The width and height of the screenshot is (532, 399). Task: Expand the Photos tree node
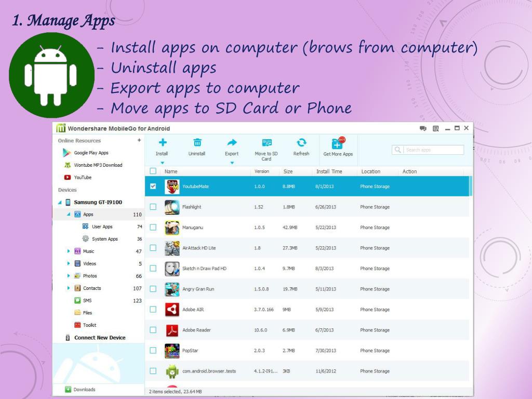pos(69,276)
